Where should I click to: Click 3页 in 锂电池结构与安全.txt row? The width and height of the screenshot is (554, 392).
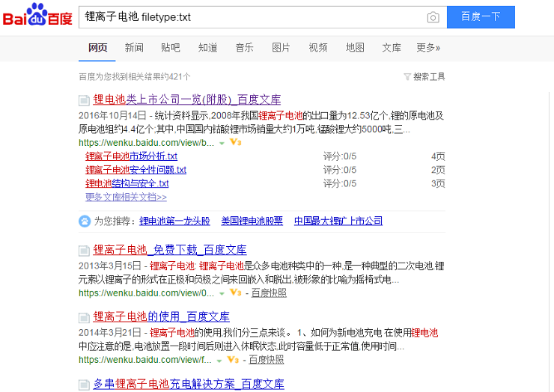[438, 183]
